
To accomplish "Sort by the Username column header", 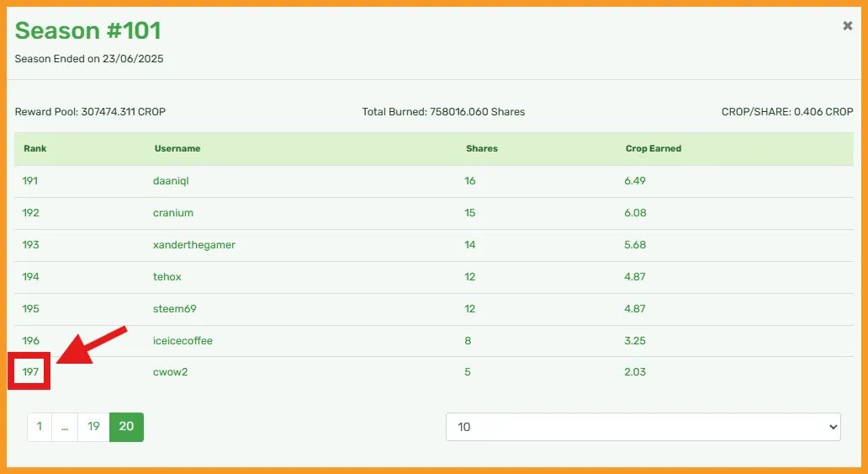I will pos(177,148).
